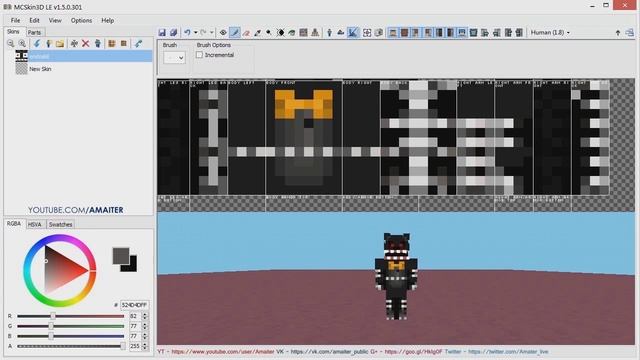The width and height of the screenshot is (640, 360).
Task: Delete skin with the red X icon
Action: [85, 43]
